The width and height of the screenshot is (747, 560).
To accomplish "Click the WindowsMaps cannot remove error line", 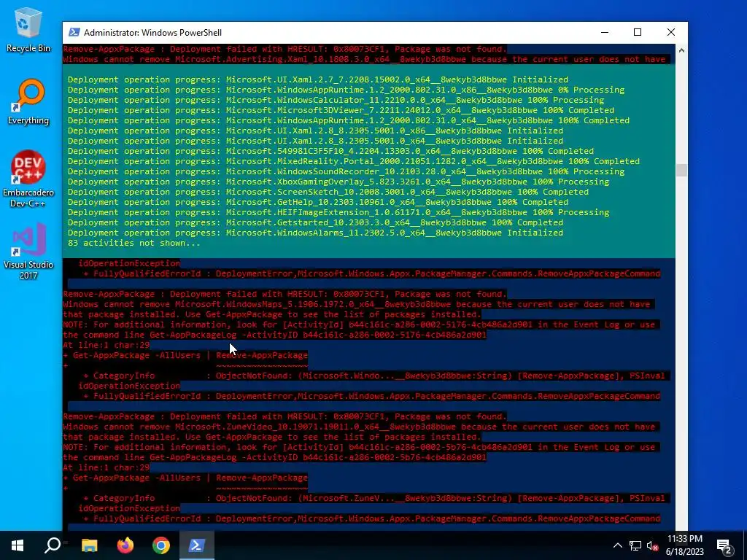I will click(356, 304).
